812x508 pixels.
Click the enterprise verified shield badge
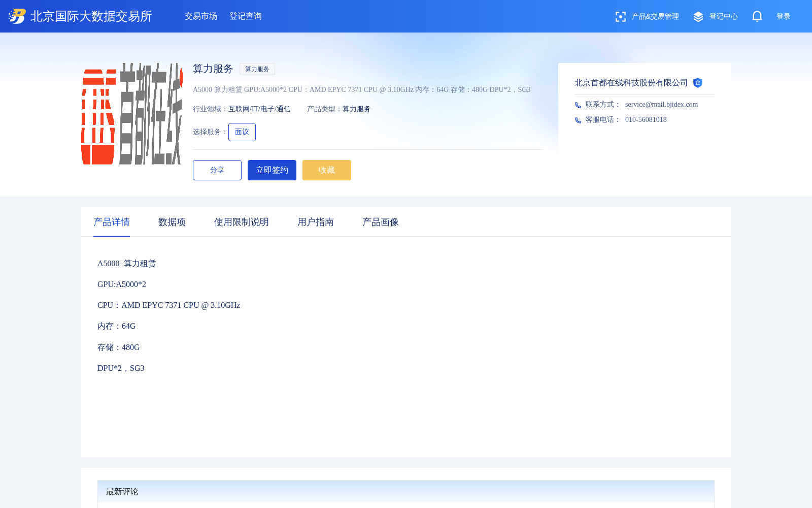[x=698, y=83]
